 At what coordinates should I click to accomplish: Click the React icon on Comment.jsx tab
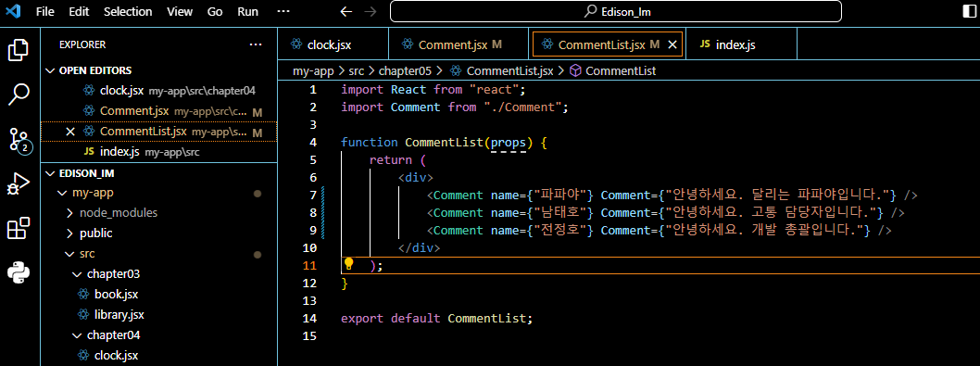point(408,44)
